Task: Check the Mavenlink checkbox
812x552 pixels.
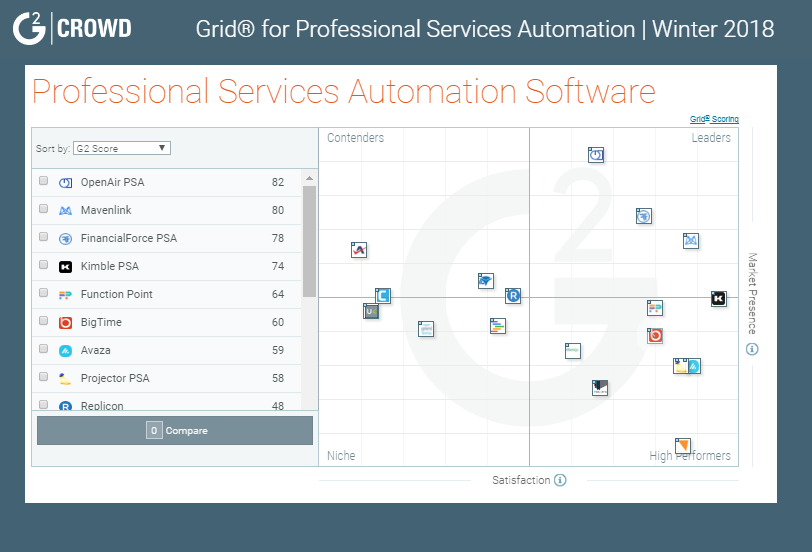Action: [44, 209]
